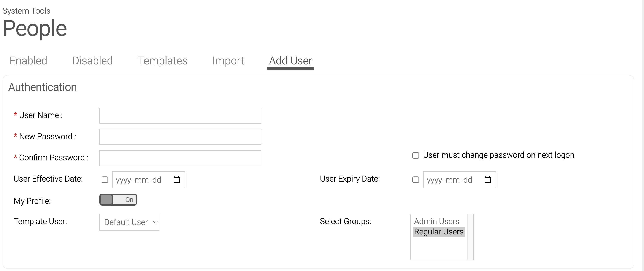Open the Templates tab
The height and width of the screenshot is (271, 644).
point(162,61)
